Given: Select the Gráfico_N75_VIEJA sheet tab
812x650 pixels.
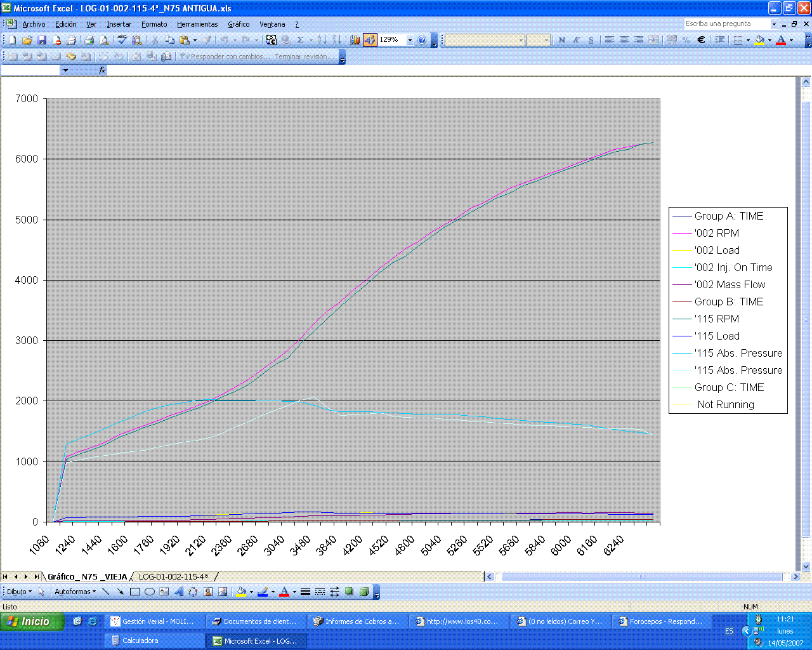Looking at the screenshot, I should [87, 576].
